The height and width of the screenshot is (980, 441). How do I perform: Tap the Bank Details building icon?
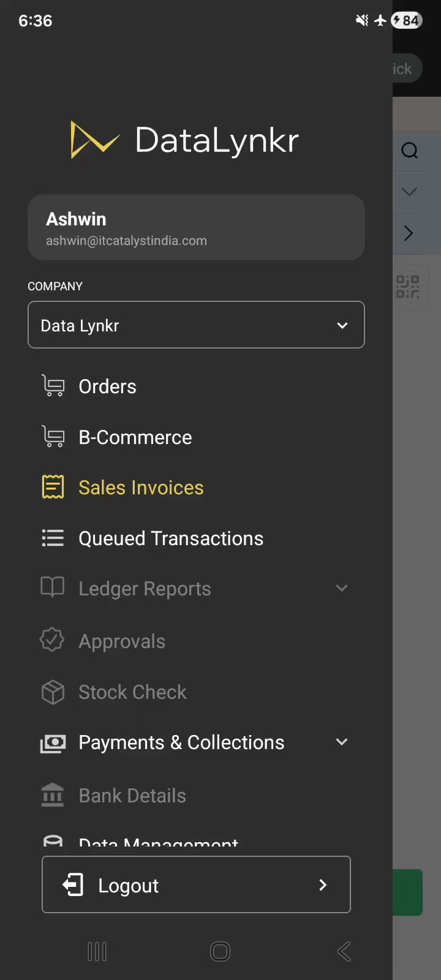point(53,795)
